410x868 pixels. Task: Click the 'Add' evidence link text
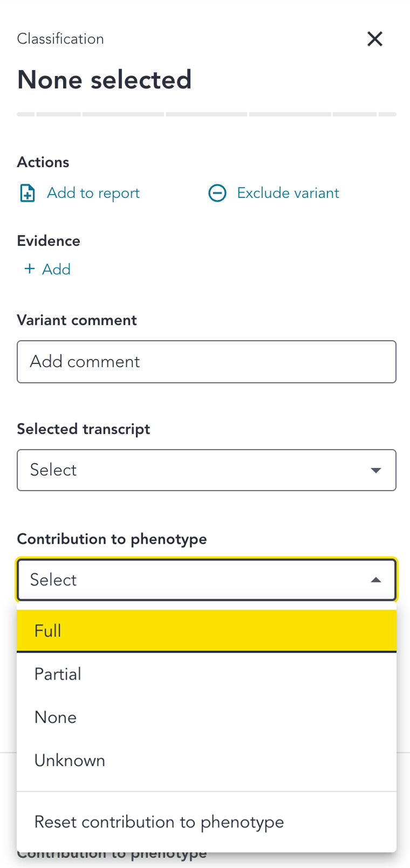point(57,269)
